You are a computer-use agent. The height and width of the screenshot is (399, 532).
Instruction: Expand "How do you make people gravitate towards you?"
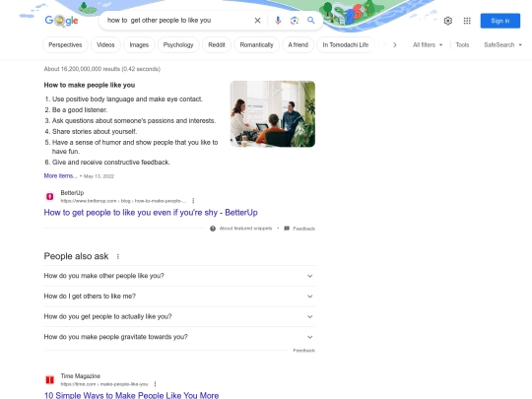(x=179, y=337)
